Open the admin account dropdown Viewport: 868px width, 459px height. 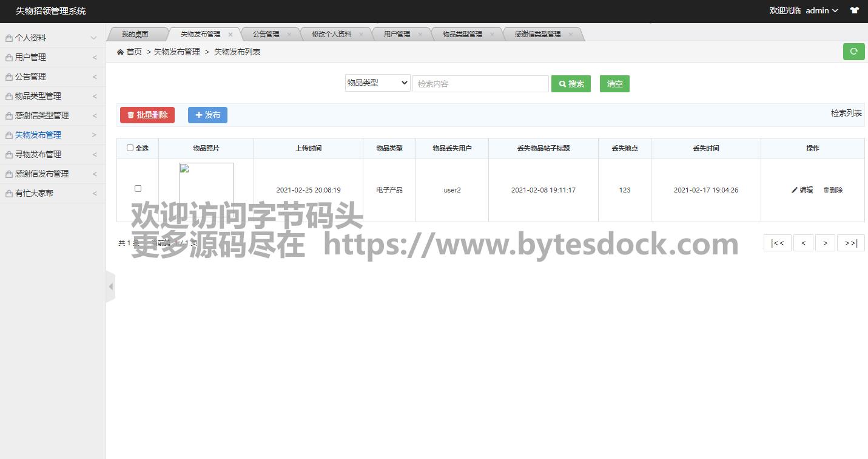(x=821, y=10)
